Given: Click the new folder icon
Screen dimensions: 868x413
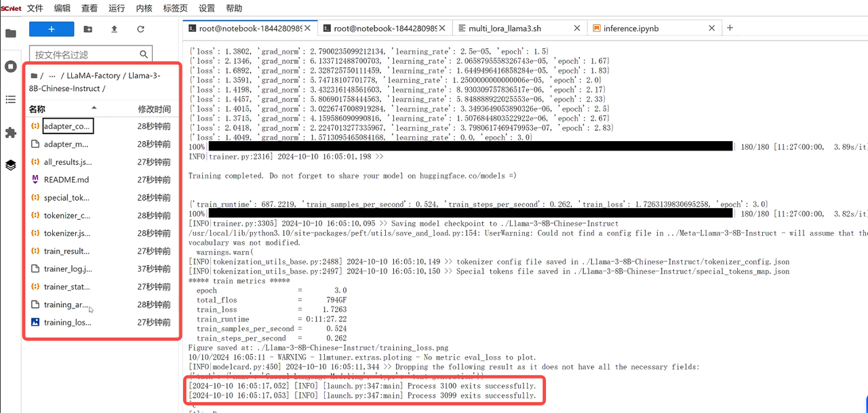Looking at the screenshot, I should coord(87,29).
